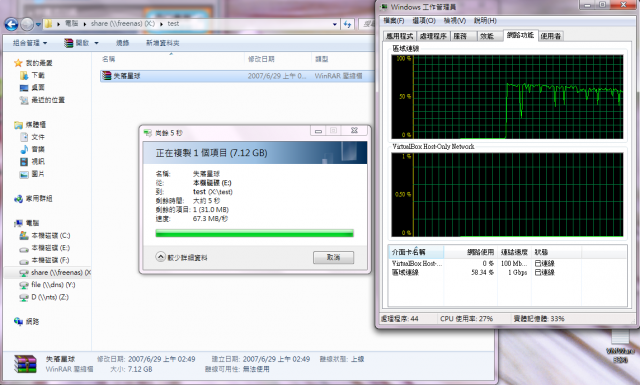Select D (\\nts) (Z:) network drive
The height and width of the screenshot is (385, 640).
tap(44, 297)
